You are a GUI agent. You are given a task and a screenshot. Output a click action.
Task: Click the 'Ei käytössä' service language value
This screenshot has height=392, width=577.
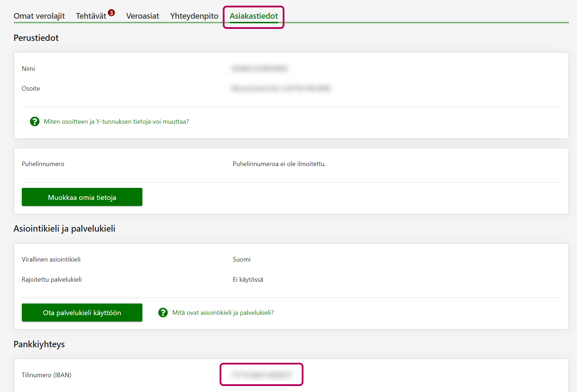tap(248, 280)
